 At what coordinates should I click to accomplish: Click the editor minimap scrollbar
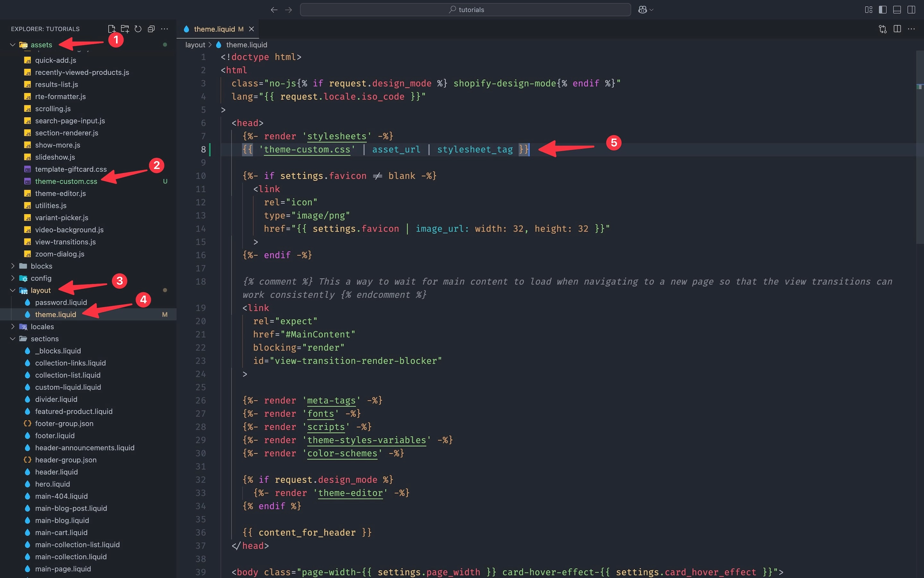pos(920,147)
